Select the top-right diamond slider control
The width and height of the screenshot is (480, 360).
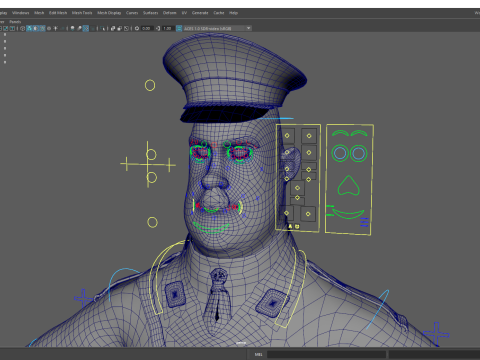(x=309, y=136)
